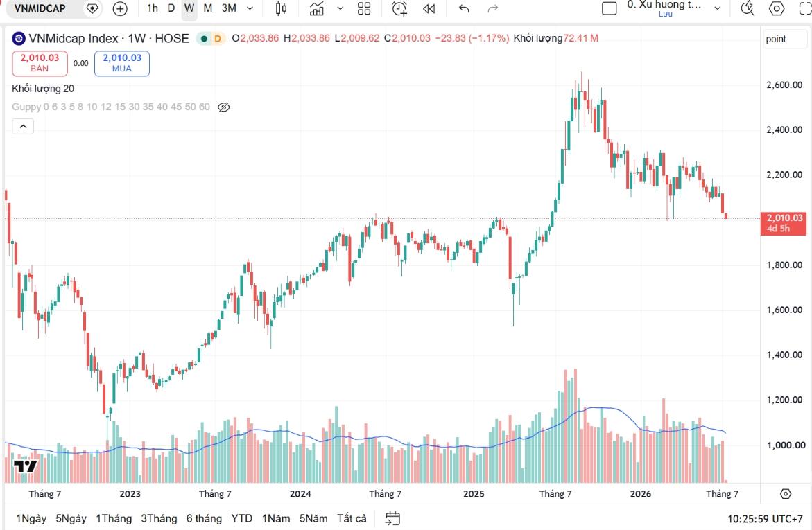Click the 2,200.00 price axis label
This screenshot has width=812, height=530.
(x=784, y=175)
